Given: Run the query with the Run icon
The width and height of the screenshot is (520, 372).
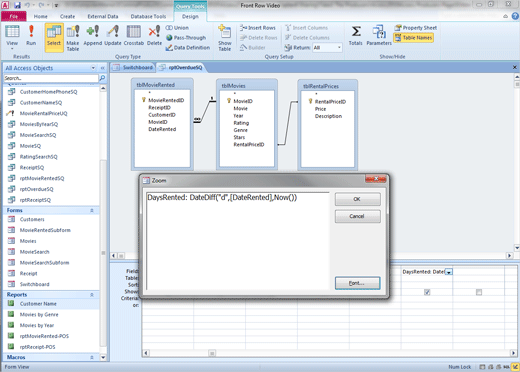Looking at the screenshot, I should pyautogui.click(x=31, y=35).
